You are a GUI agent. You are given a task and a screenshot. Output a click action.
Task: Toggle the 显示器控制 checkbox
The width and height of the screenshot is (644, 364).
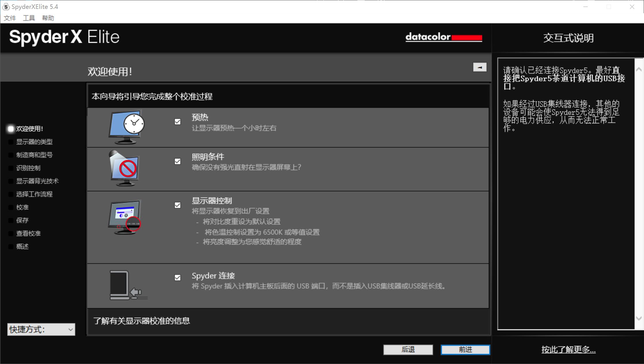tap(178, 205)
